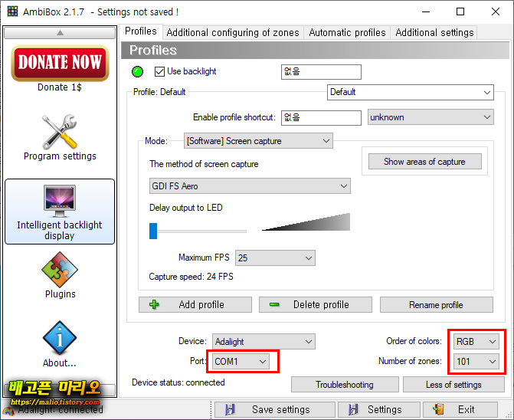Open the 'unknown' shortcut dropdown
This screenshot has width=514, height=420.
431,117
